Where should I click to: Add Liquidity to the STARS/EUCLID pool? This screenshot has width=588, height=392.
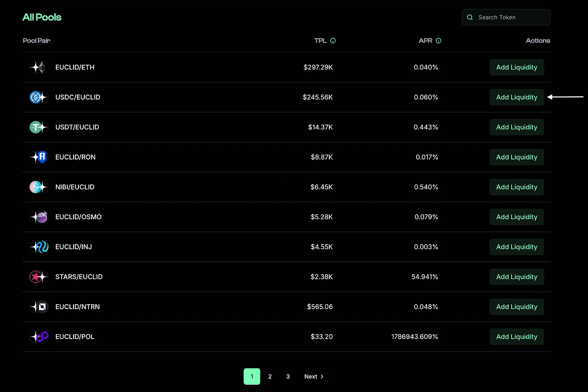[517, 277]
